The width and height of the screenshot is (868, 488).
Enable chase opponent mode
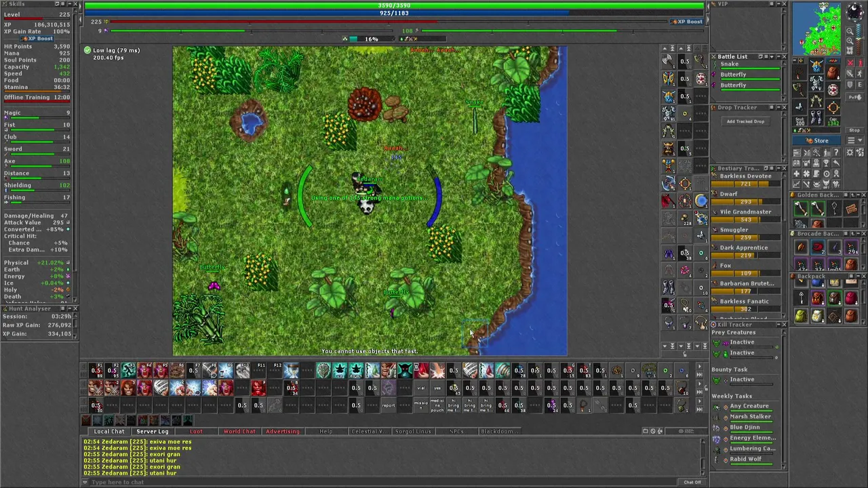coord(860,73)
